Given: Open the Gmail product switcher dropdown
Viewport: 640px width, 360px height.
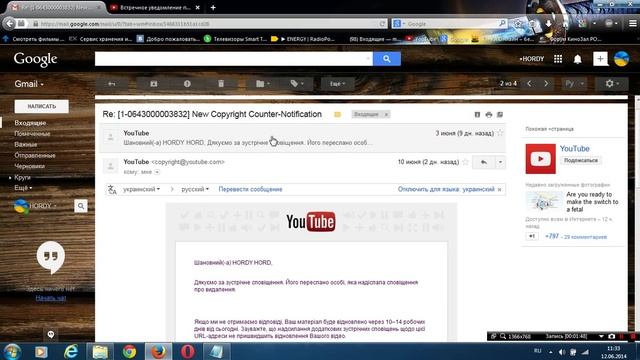Looking at the screenshot, I should tap(29, 84).
